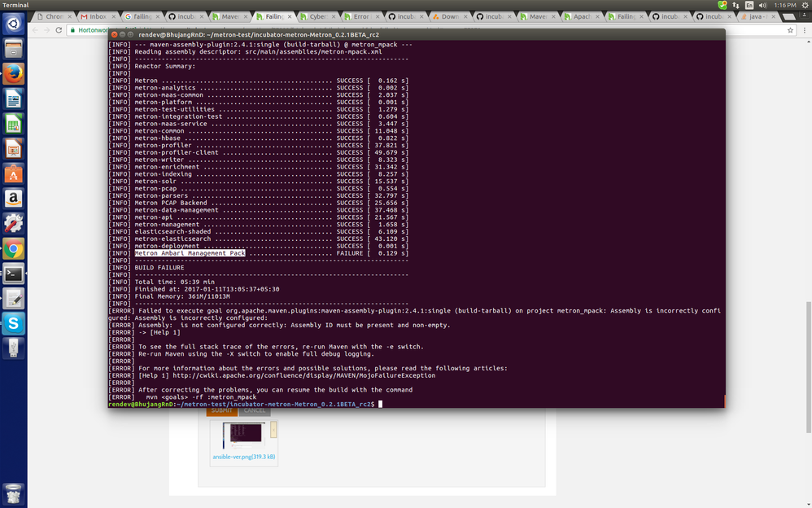Open the keyboard language 'En' indicator

[x=749, y=5]
